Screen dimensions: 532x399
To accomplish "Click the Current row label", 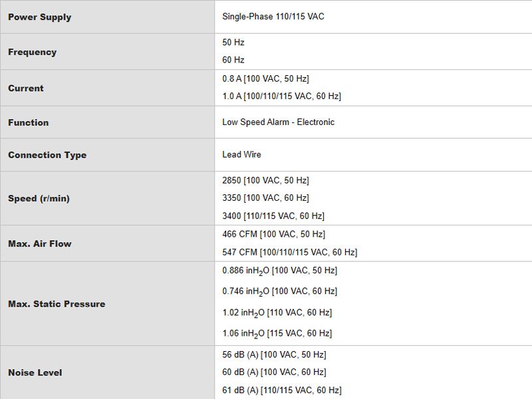I will click(x=26, y=88).
